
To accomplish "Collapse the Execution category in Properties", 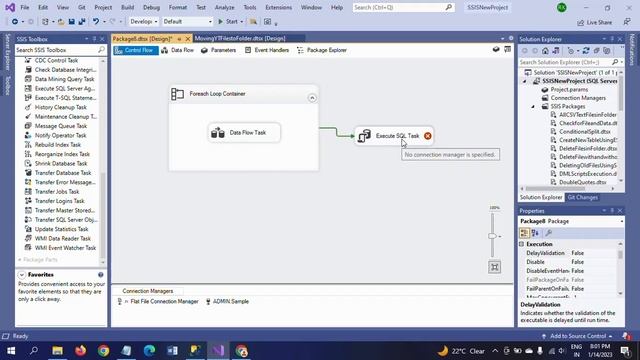I will tap(522, 244).
